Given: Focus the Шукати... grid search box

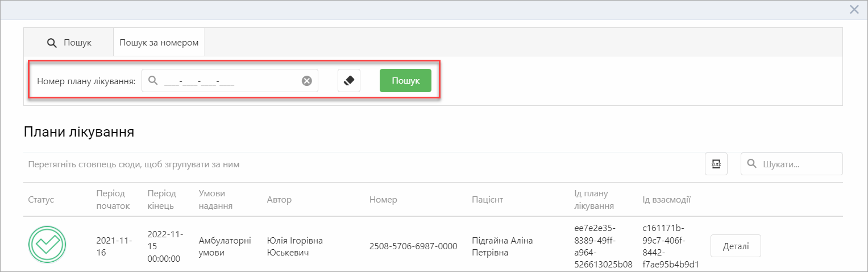Looking at the screenshot, I should (791, 164).
